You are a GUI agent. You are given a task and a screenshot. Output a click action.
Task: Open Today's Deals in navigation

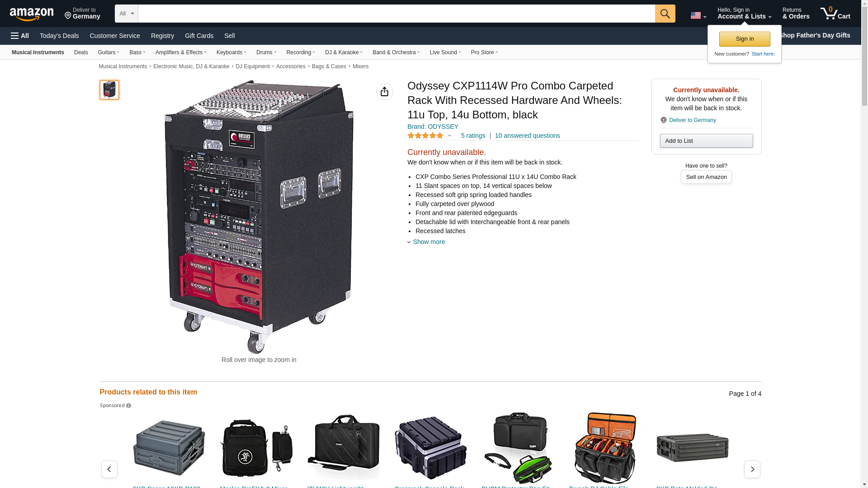pos(59,36)
